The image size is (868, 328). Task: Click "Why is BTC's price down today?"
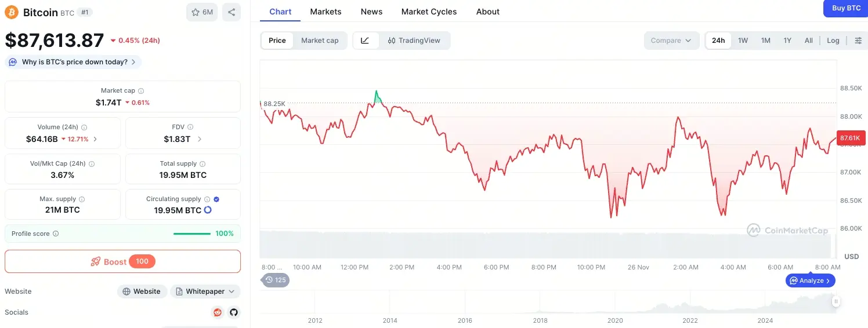click(74, 62)
